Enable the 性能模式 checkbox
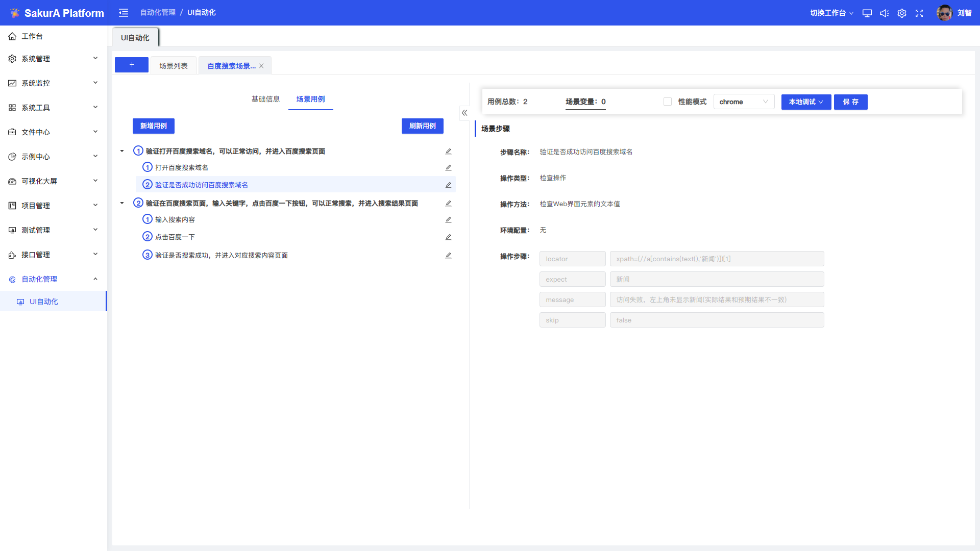The width and height of the screenshot is (980, 551). (x=667, y=102)
